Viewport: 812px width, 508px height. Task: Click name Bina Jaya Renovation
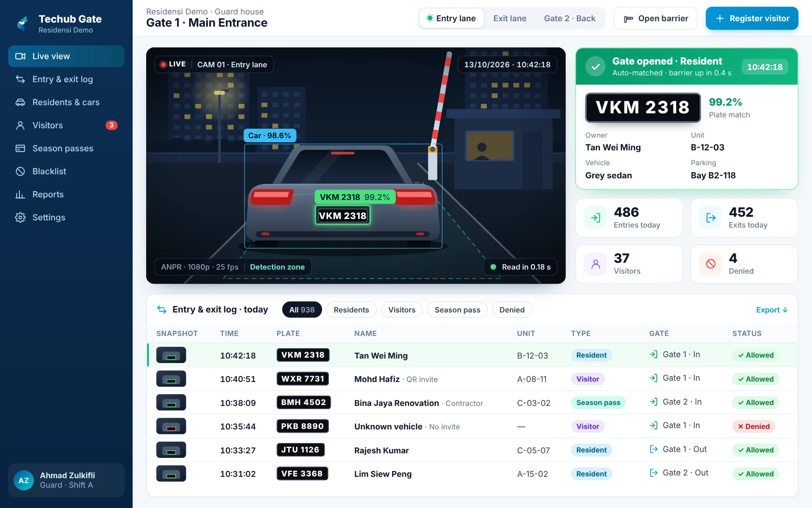tap(397, 403)
